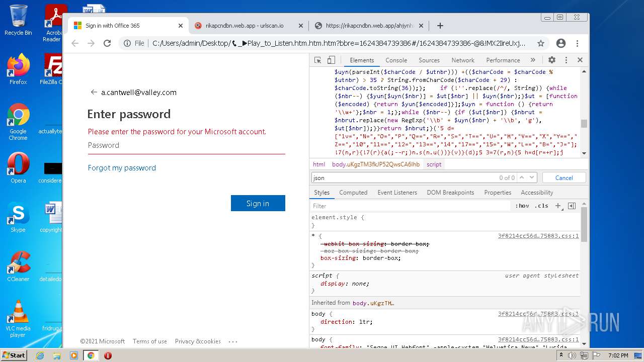Open the Recycle Bin desktop icon
Screen dimensions: 644x362
click(18, 20)
